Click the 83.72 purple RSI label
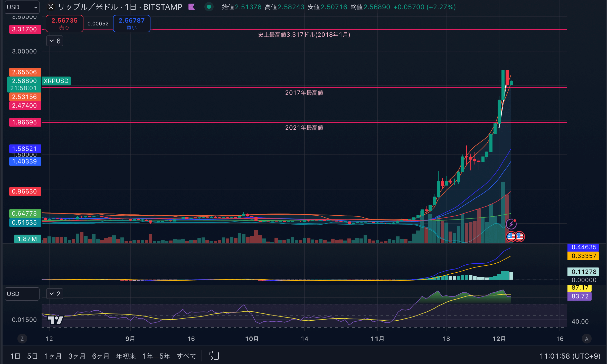The height and width of the screenshot is (364, 607). pos(580,296)
